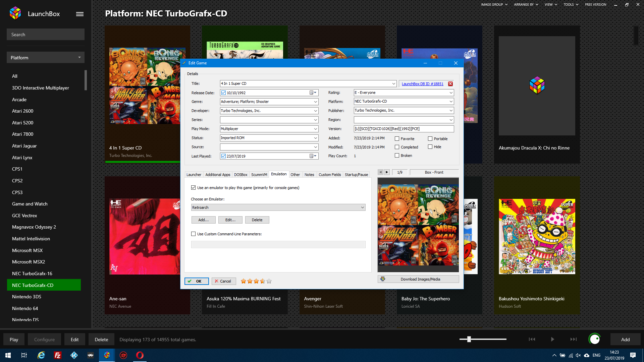The width and height of the screenshot is (644, 362).
Task: Enable Use Custom Command-Line Parameters
Action: (194, 234)
